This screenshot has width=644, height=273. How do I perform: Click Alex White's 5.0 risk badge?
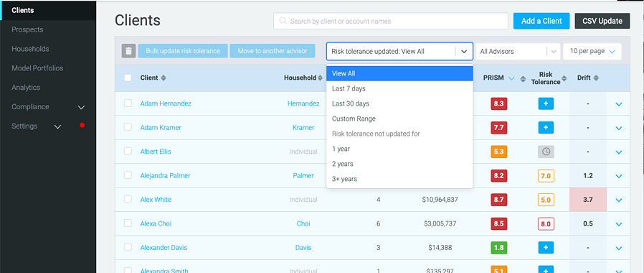(546, 200)
